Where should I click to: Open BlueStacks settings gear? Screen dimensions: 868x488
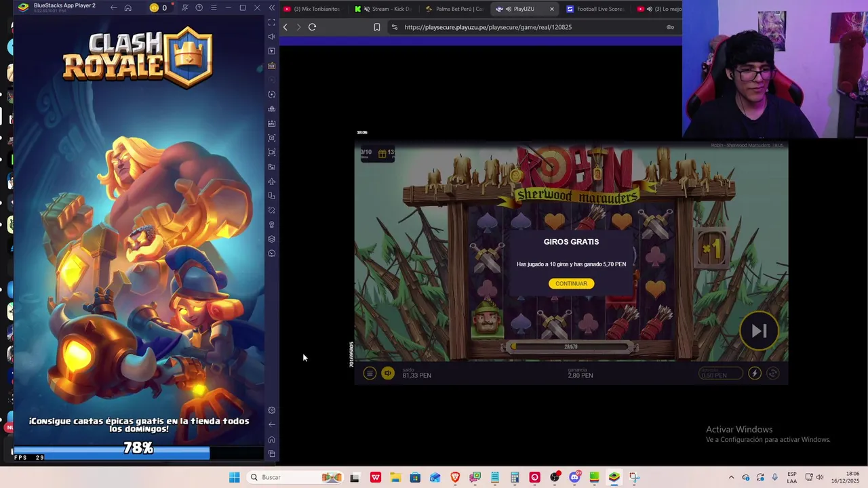point(272,410)
